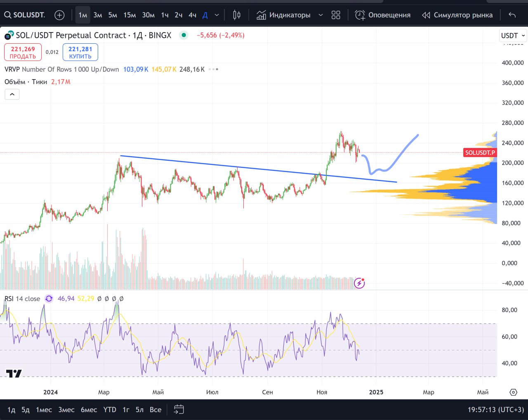The width and height of the screenshot is (528, 420).
Task: Undo last action with arrow icon
Action: pyautogui.click(x=512, y=15)
